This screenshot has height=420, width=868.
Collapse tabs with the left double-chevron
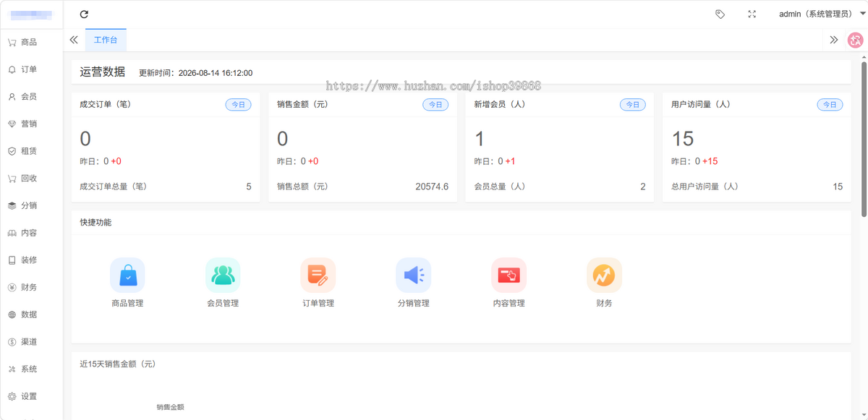tap(74, 40)
